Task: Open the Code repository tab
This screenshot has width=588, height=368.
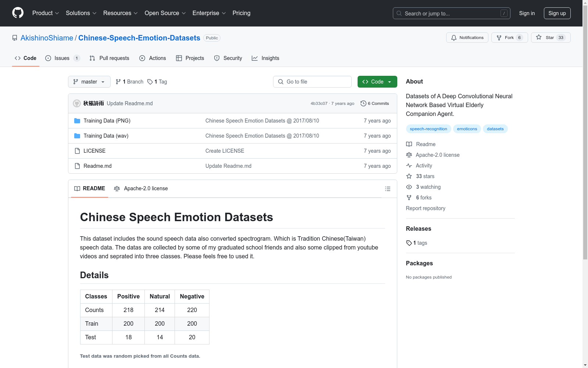Action: pos(26,58)
